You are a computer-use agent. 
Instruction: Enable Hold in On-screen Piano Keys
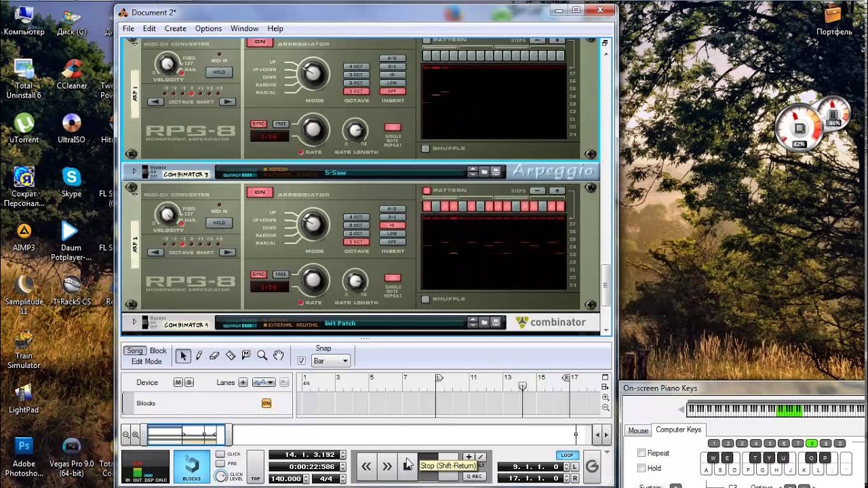[x=642, y=468]
